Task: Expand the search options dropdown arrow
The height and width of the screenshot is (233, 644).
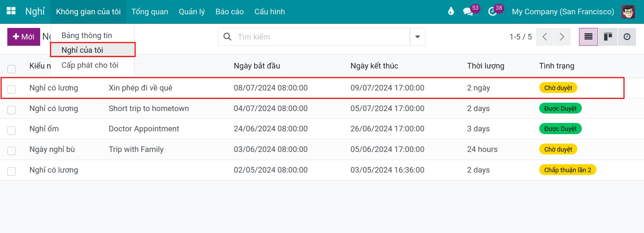Action: tap(417, 37)
